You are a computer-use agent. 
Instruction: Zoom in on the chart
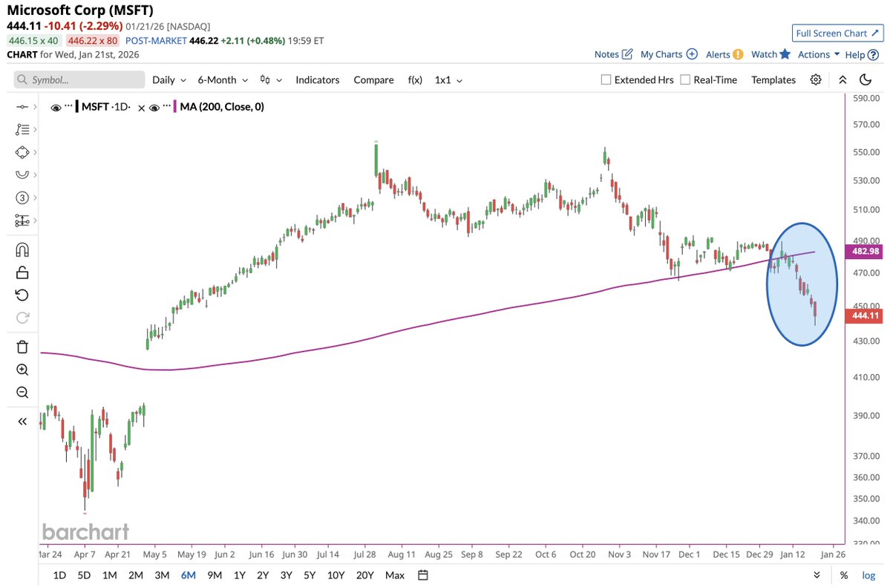click(x=22, y=369)
